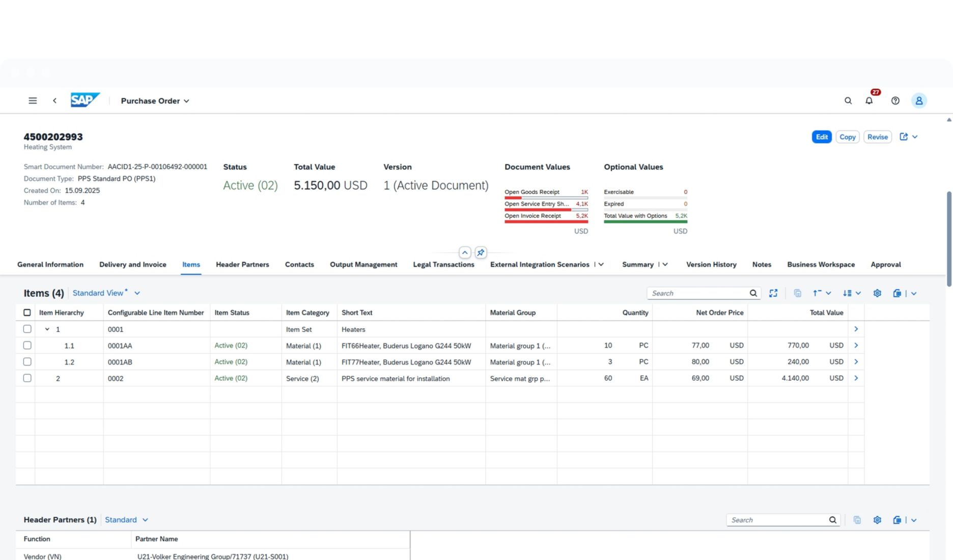Select the checkbox for service item 0002

click(27, 378)
